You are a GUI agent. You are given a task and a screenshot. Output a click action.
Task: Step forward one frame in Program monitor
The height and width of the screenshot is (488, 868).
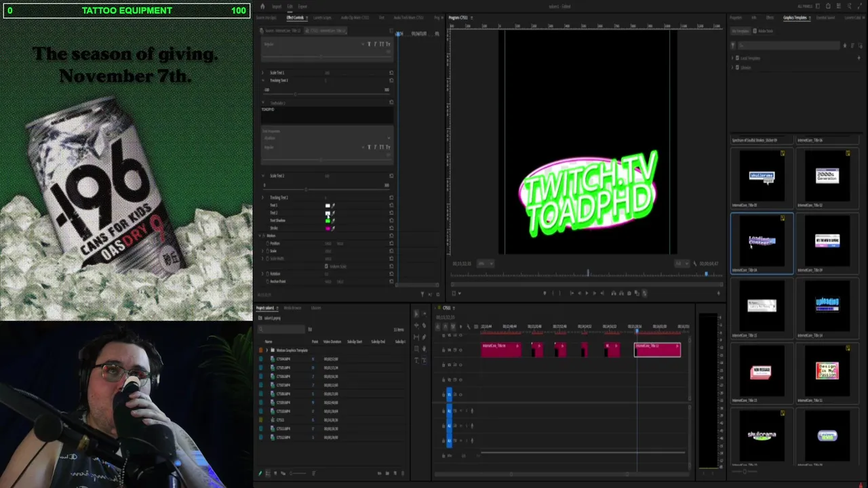click(595, 293)
